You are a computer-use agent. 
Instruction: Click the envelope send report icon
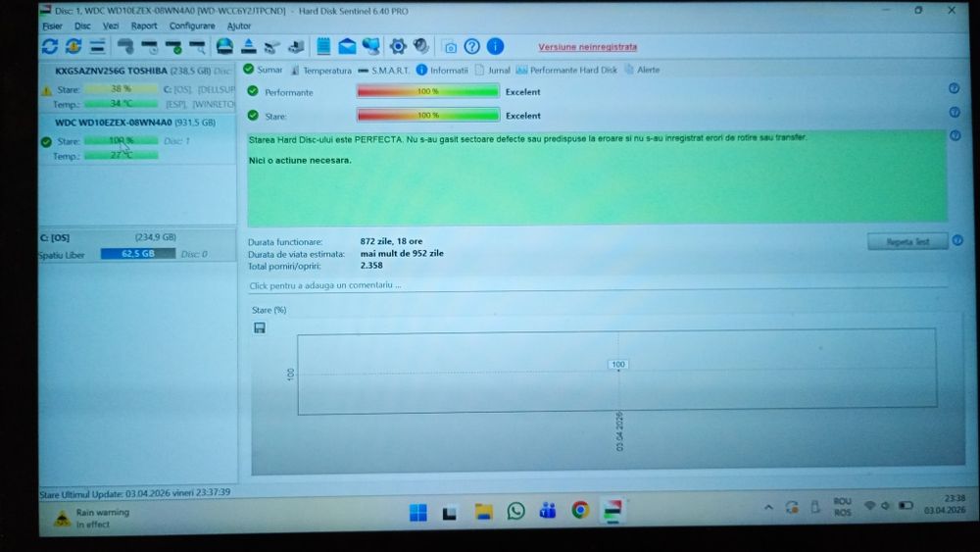click(x=347, y=46)
